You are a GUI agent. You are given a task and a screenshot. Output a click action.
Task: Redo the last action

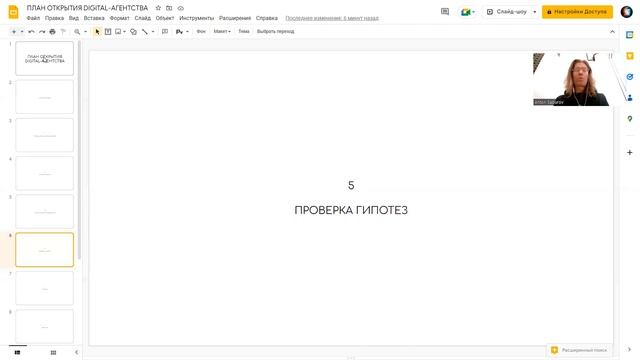tap(42, 31)
